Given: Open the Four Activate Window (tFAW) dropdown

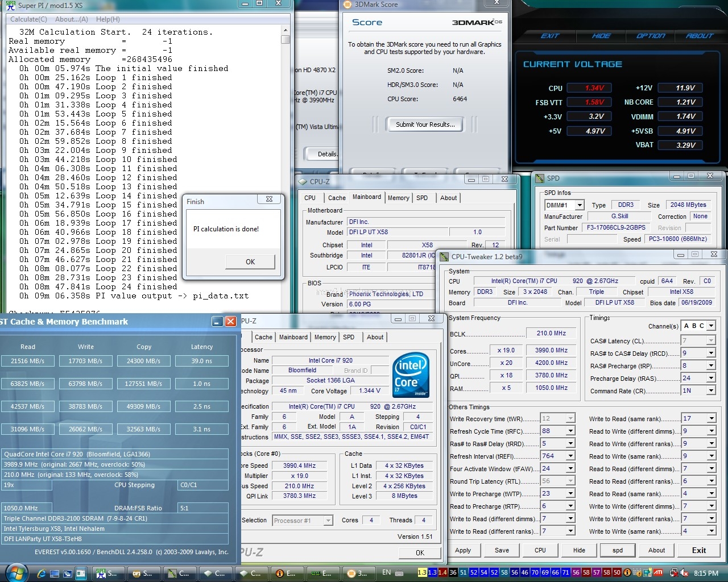Looking at the screenshot, I should tap(570, 469).
